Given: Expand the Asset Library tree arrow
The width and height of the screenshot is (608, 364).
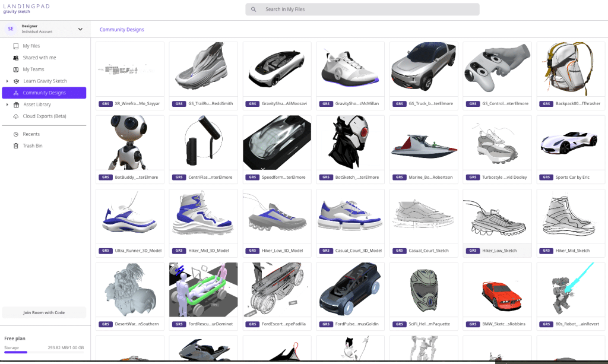Looking at the screenshot, I should 7,105.
